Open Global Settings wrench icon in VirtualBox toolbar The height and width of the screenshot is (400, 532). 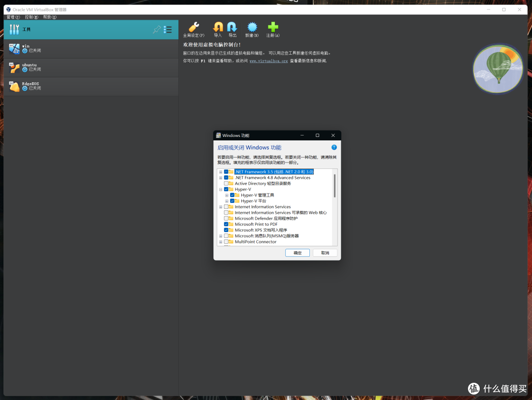pyautogui.click(x=194, y=27)
